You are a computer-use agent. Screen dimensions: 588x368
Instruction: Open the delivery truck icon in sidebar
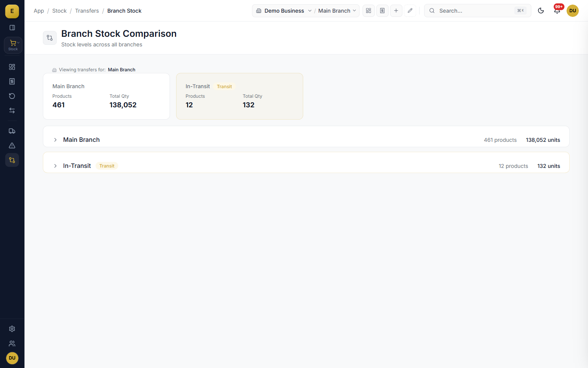[x=12, y=131]
